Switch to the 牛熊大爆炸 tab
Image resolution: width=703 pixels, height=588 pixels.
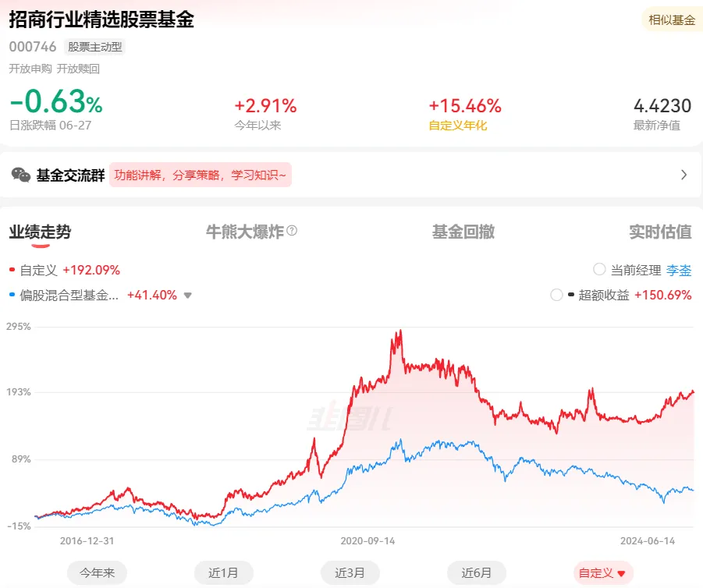point(245,232)
